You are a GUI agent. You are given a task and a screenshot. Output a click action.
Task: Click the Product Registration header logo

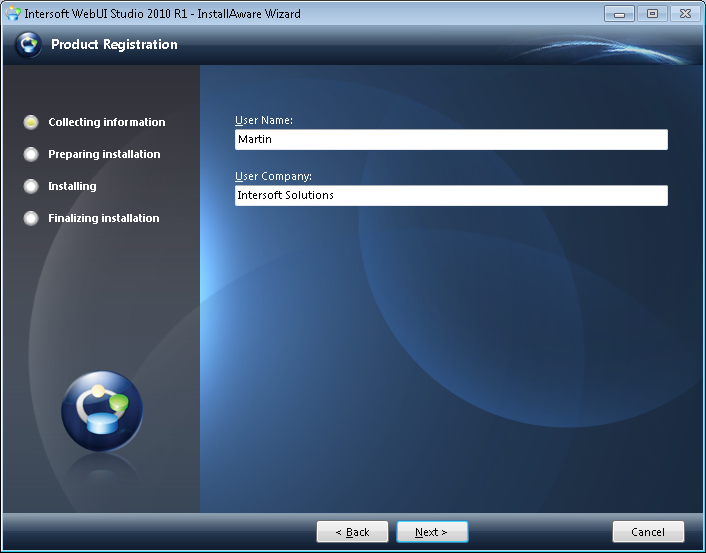pos(29,45)
